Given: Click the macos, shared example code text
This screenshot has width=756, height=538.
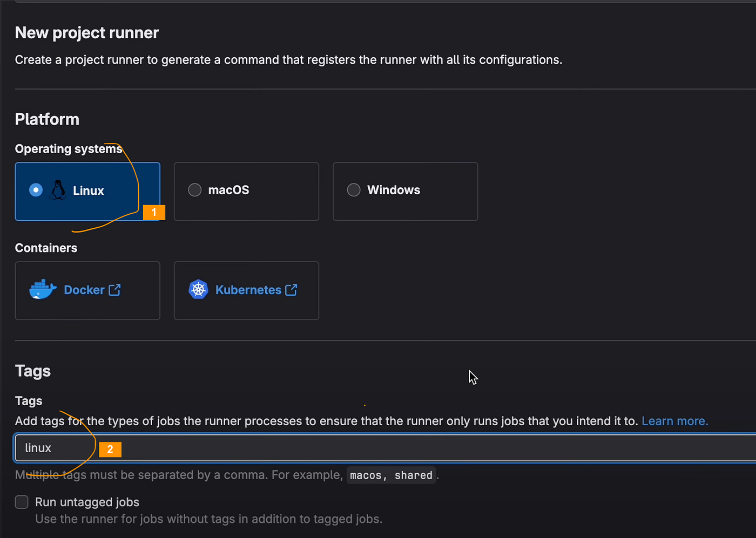Looking at the screenshot, I should (x=391, y=475).
